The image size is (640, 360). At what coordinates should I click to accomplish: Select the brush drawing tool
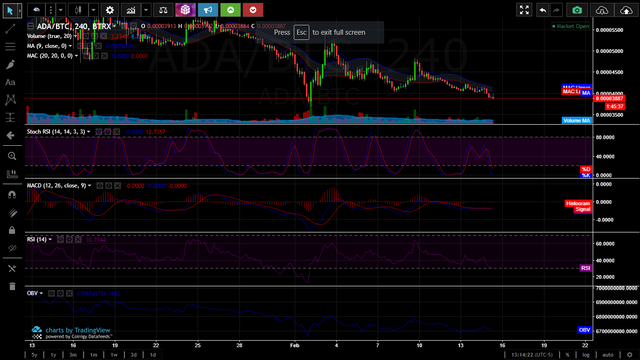tap(11, 64)
